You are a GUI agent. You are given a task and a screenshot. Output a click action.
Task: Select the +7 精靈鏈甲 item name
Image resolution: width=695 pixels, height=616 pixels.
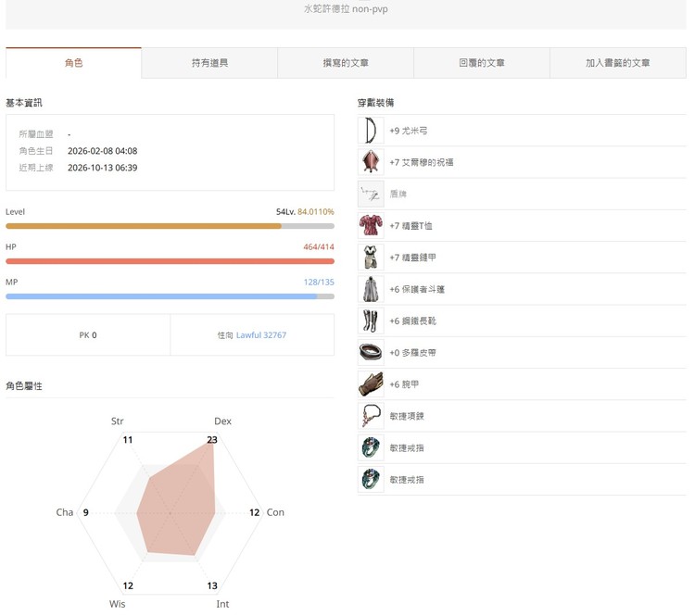(412, 258)
